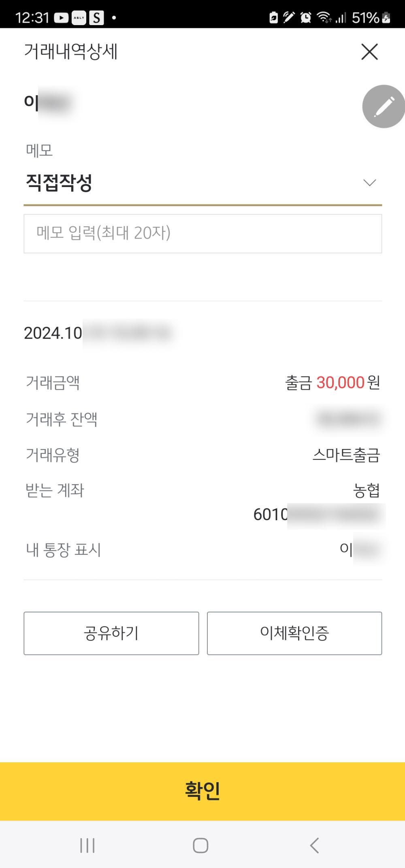Click the memo dropdown chevron arrow

pos(369,183)
